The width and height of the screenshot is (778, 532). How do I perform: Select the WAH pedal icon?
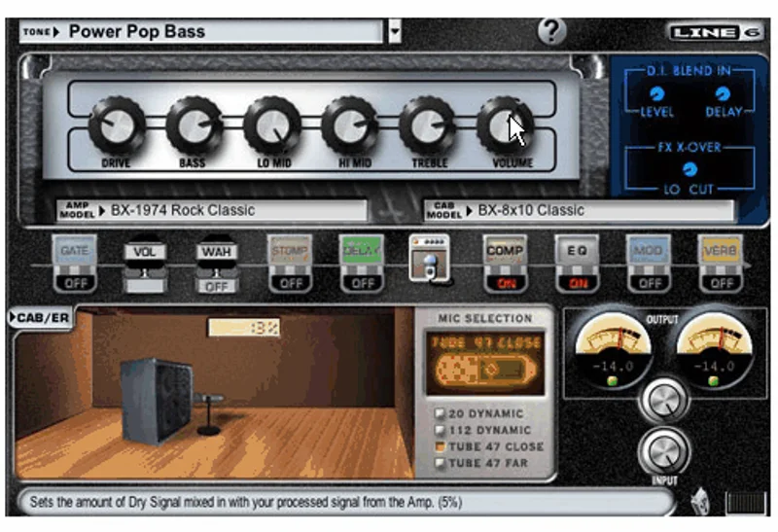click(216, 252)
